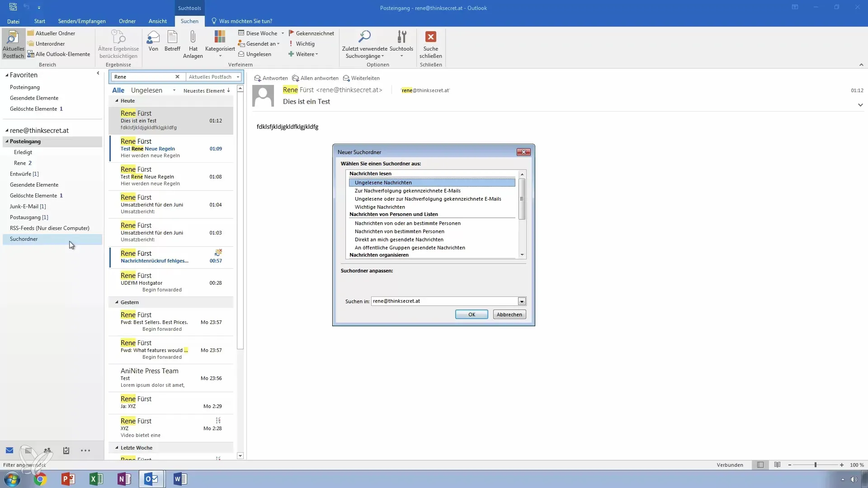Open Excel from the taskbar
Screen dimensions: 868x488
(x=96, y=479)
